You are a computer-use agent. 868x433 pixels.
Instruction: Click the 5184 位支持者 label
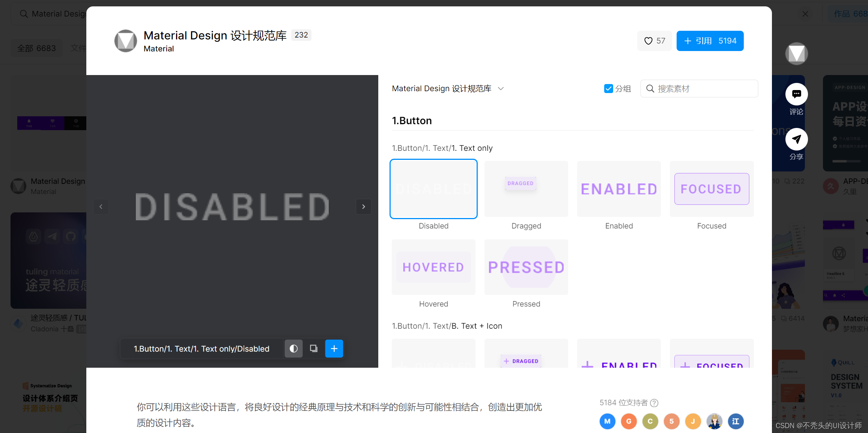click(623, 403)
